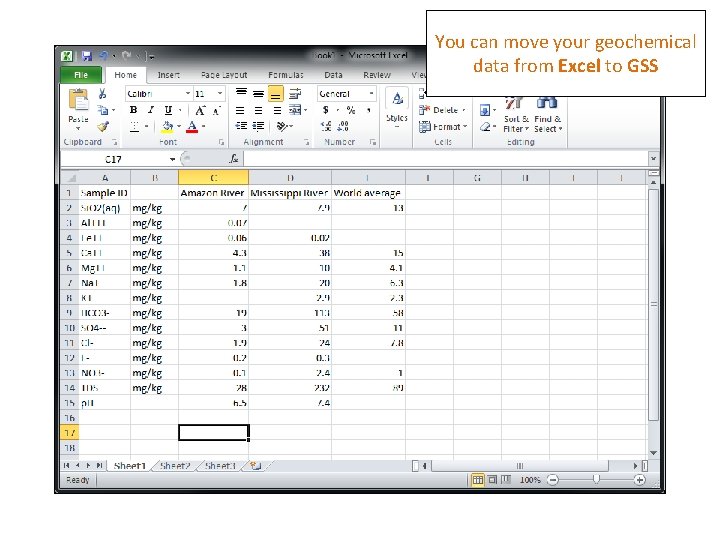Open the Font dialog launcher

(x=221, y=142)
